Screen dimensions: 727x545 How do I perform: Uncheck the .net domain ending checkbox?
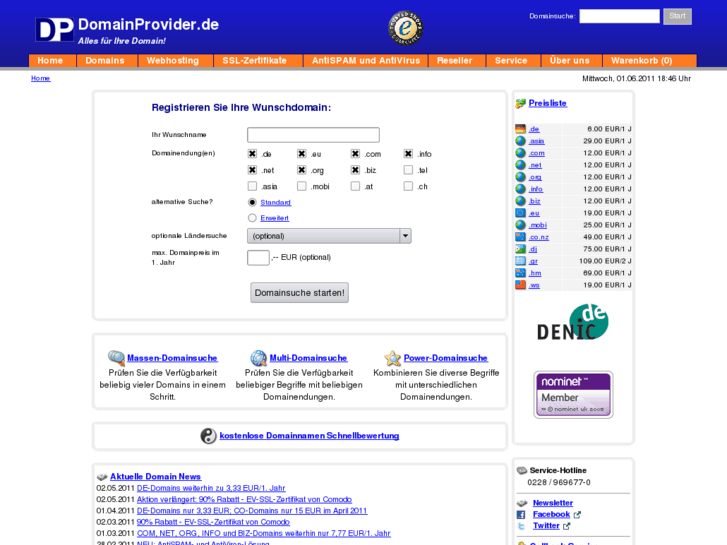252,170
